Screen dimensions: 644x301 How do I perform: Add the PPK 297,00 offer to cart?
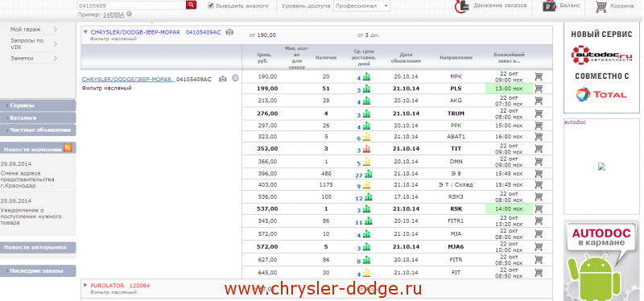point(539,126)
